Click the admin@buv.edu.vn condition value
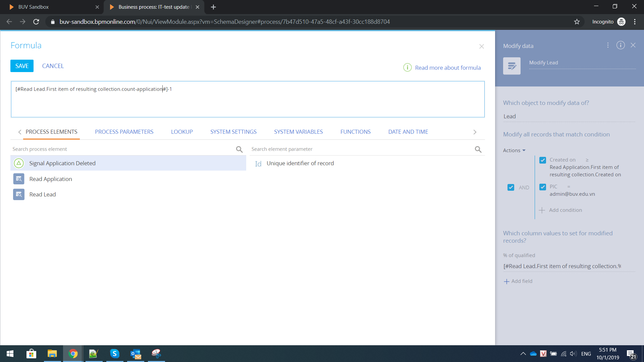 (572, 194)
